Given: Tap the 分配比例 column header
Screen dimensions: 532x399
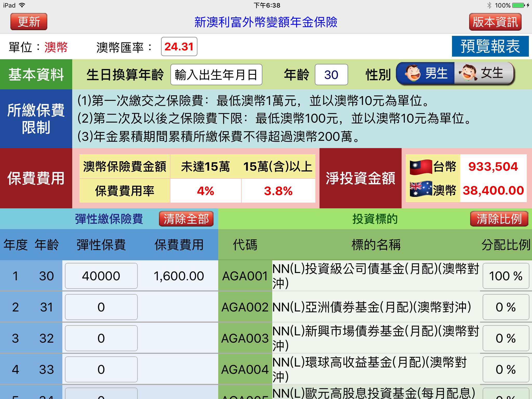Looking at the screenshot, I should pos(506,245).
